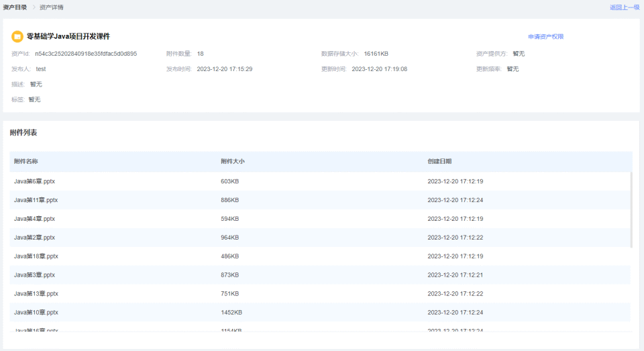Click the breadcrumb separator chevron
Image resolution: width=644 pixels, height=351 pixels.
click(x=34, y=7)
